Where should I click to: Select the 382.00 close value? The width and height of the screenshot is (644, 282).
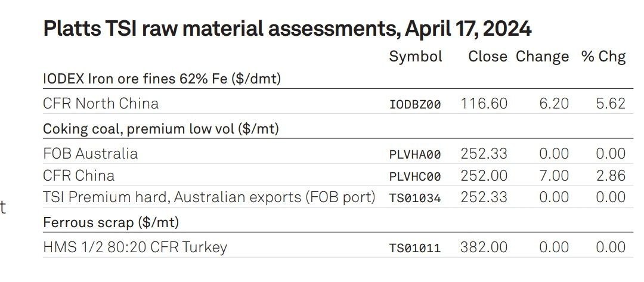pos(484,247)
